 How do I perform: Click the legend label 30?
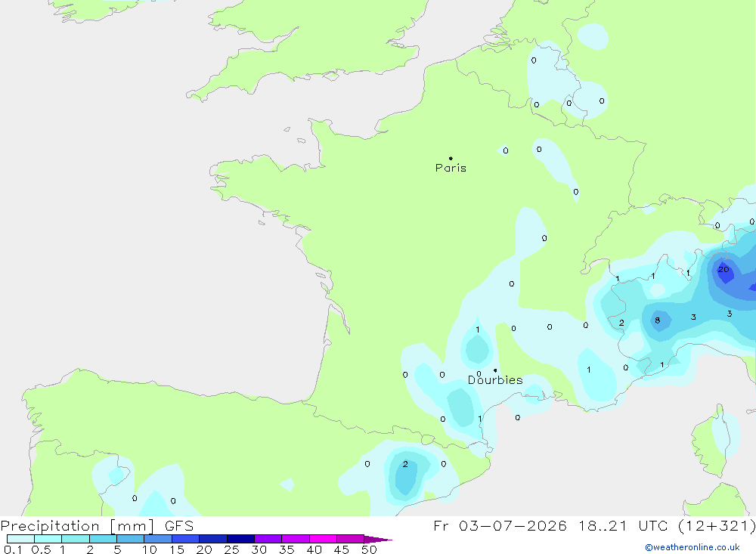pos(259,549)
